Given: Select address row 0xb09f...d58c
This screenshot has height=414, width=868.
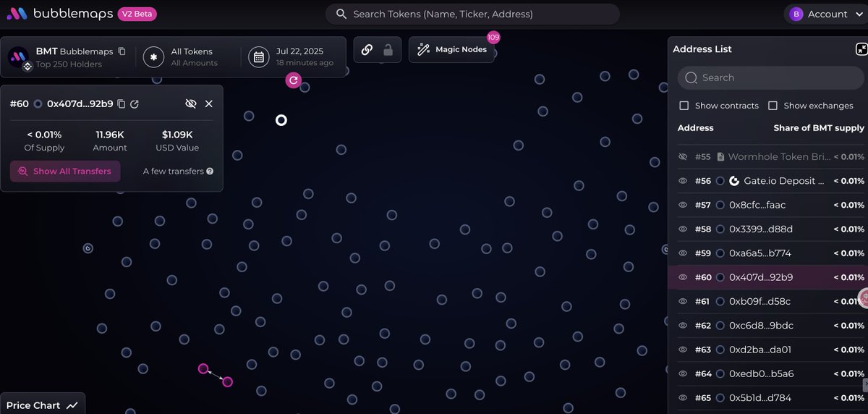Looking at the screenshot, I should click(x=767, y=301).
